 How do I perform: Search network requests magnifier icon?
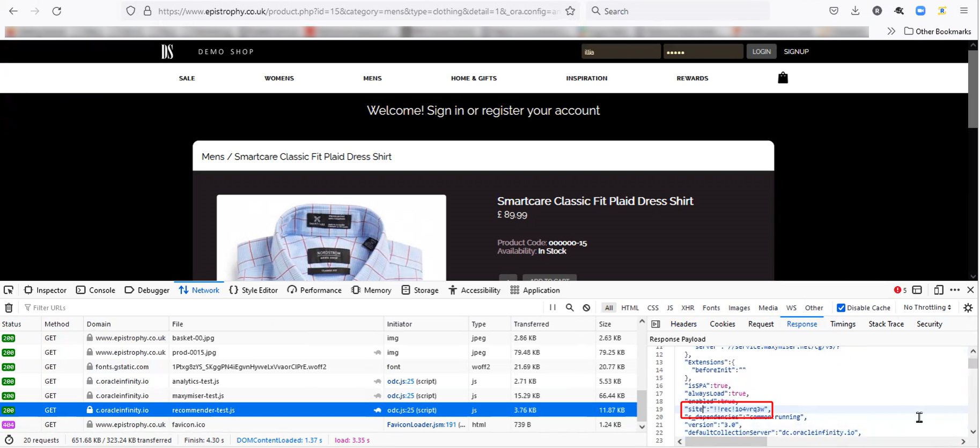(570, 308)
